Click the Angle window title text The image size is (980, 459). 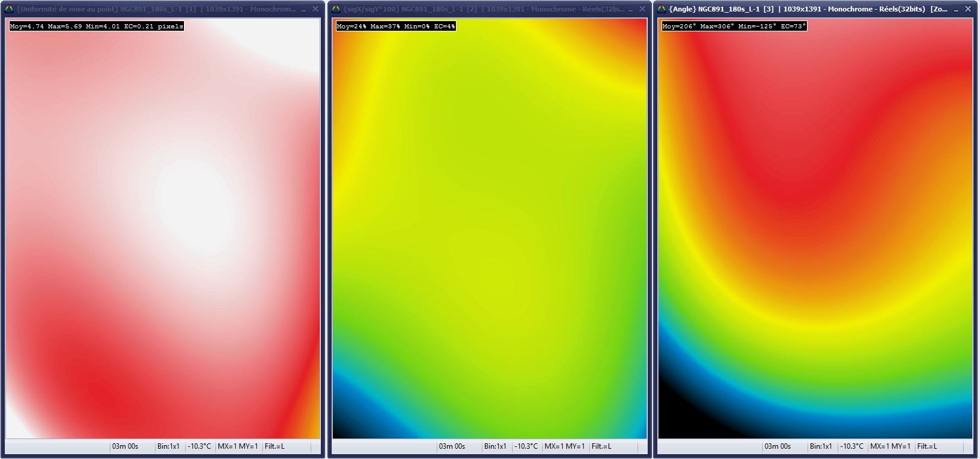click(802, 9)
